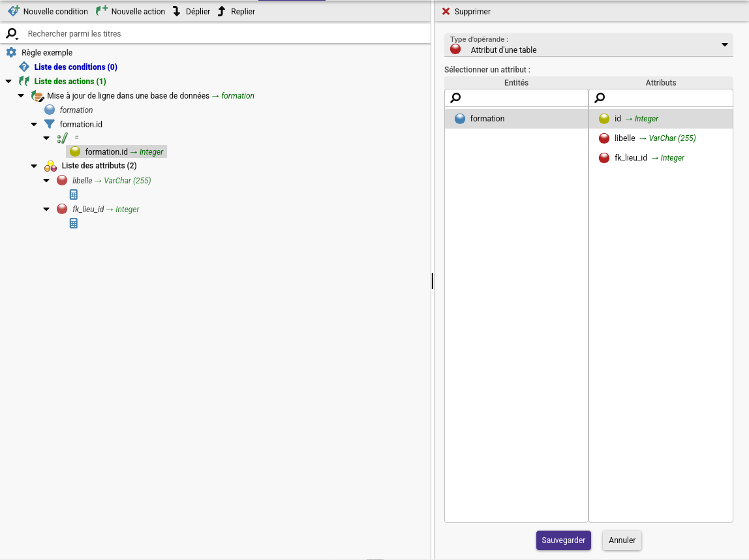Select Liste des actions (1) text

coord(70,81)
